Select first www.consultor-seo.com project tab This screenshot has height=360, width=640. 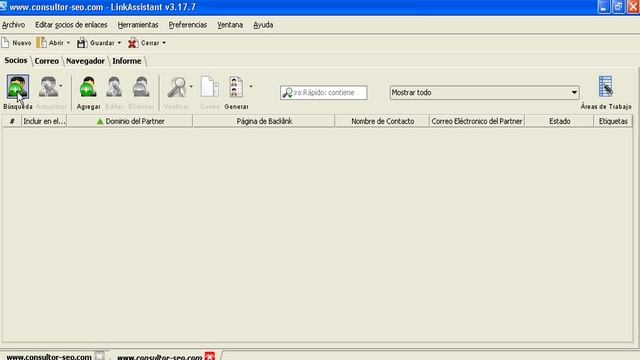pos(49,356)
